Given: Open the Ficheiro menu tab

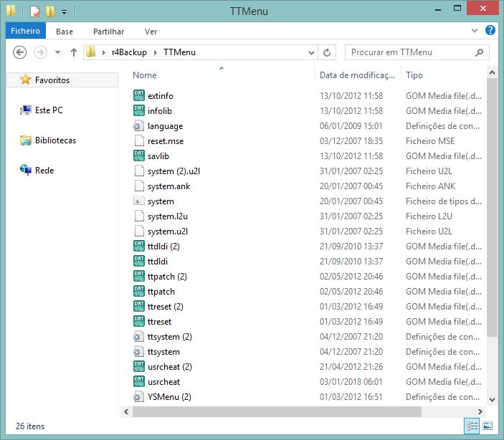Looking at the screenshot, I should 25,31.
